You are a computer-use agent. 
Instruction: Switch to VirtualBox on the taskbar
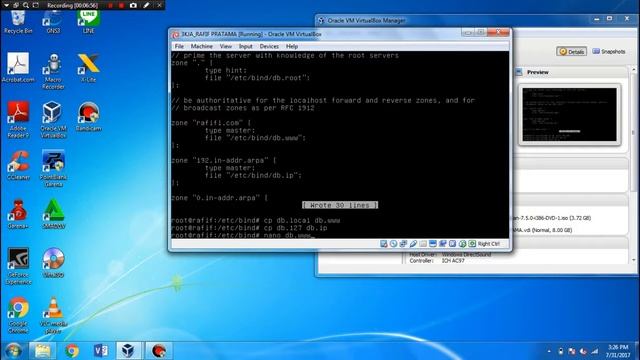click(x=129, y=351)
